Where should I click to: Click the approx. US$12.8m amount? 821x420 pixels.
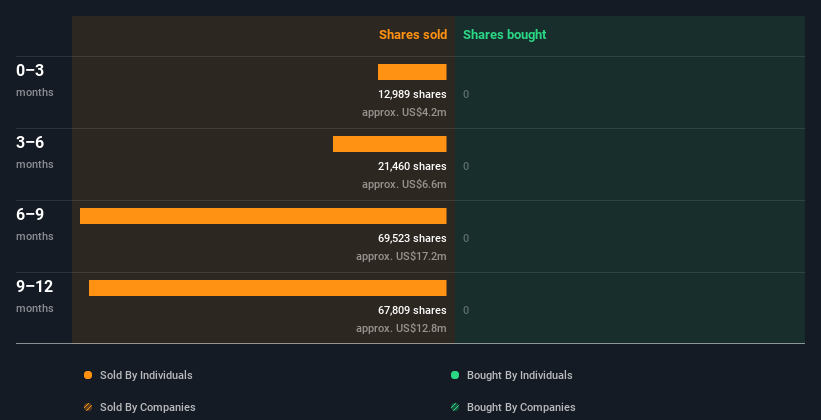[401, 328]
